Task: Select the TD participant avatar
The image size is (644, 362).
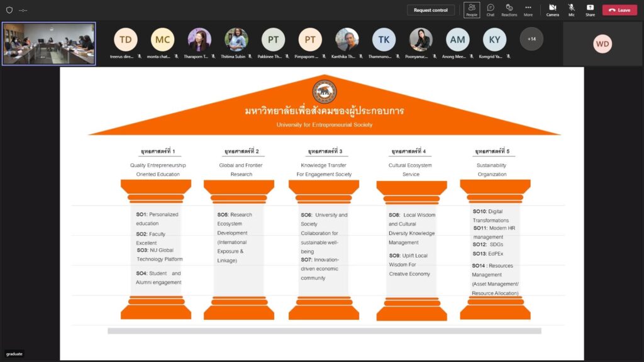Action: click(x=126, y=40)
